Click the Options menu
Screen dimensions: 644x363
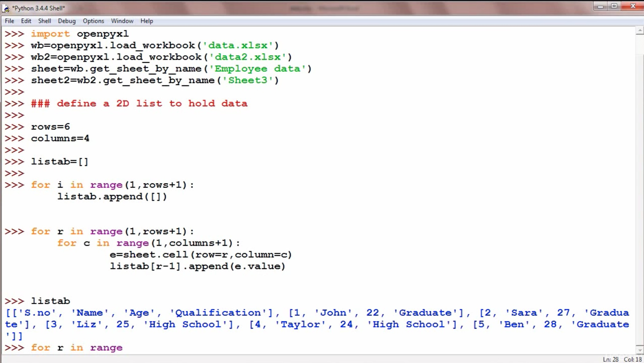(93, 21)
